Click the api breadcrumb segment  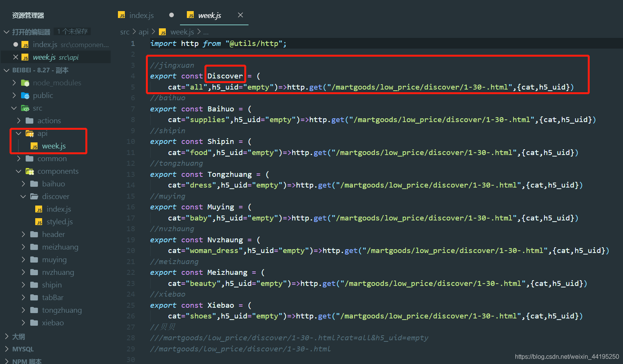(144, 32)
